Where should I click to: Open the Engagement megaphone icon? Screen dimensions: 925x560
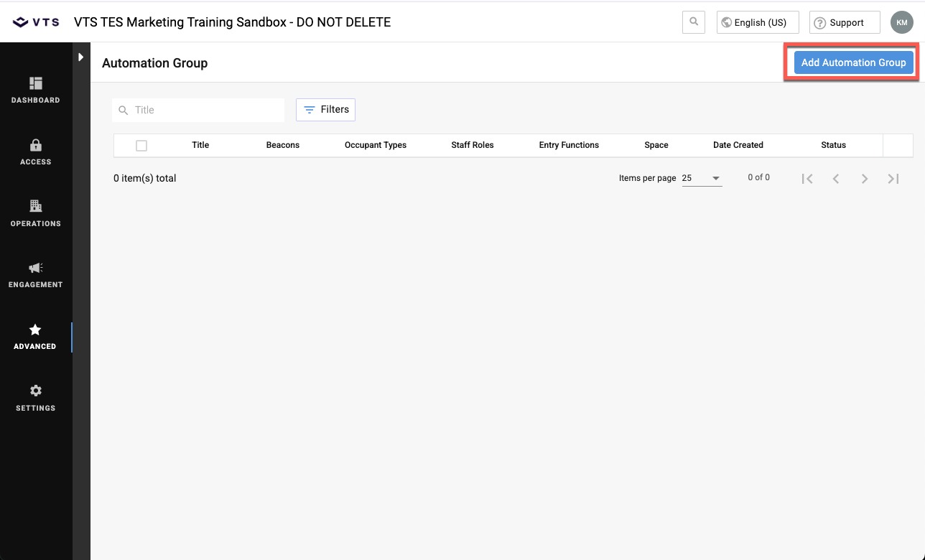point(36,269)
